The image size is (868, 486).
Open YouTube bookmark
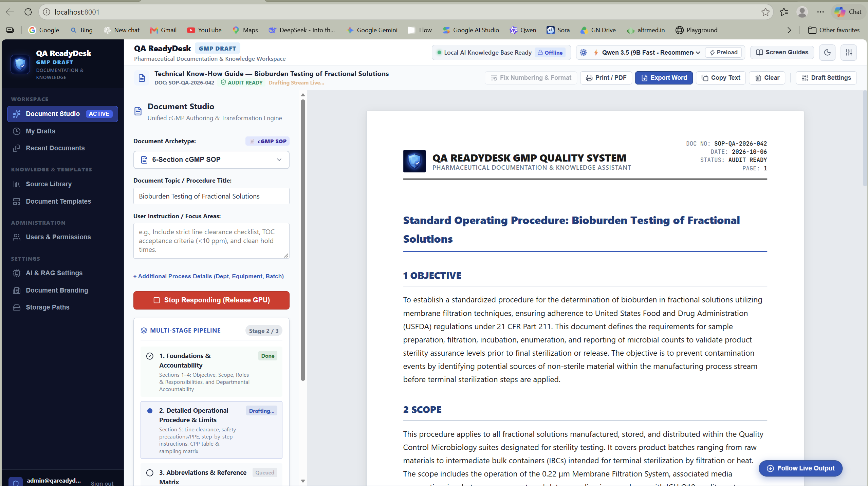[204, 30]
